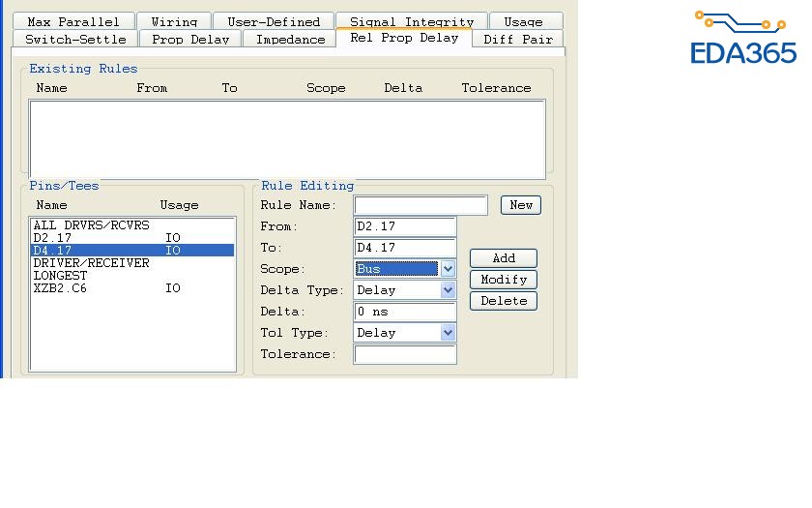Click the Delta column header in Existing Rules
The height and width of the screenshot is (508, 812).
click(403, 88)
